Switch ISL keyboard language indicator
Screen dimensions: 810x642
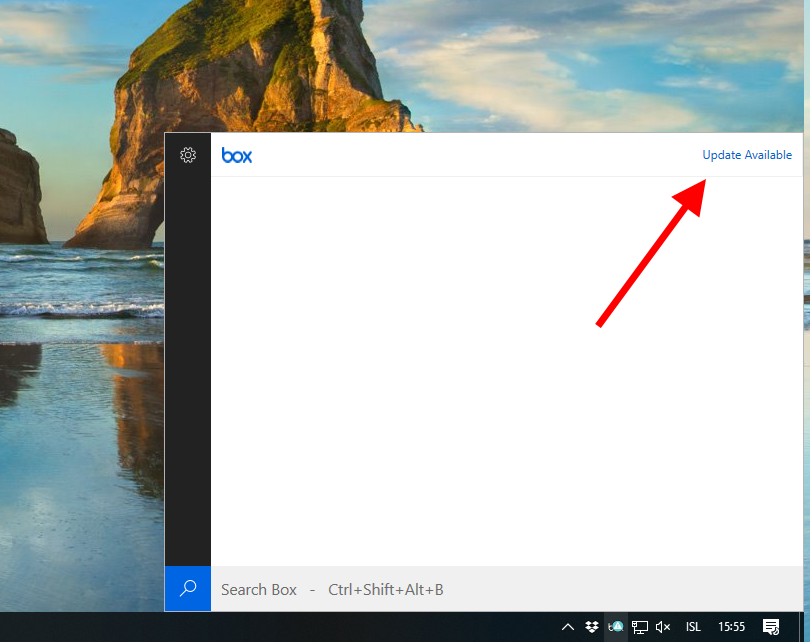click(693, 627)
